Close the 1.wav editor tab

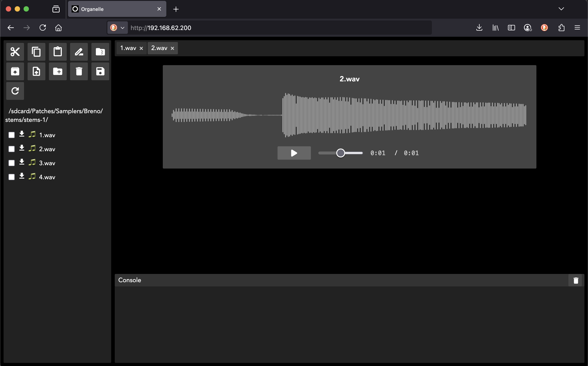point(141,48)
